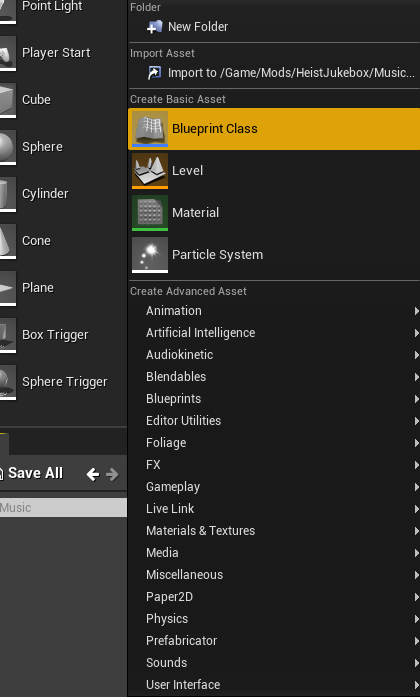
Task: Click the Sphere Trigger label text
Action: [x=65, y=382]
